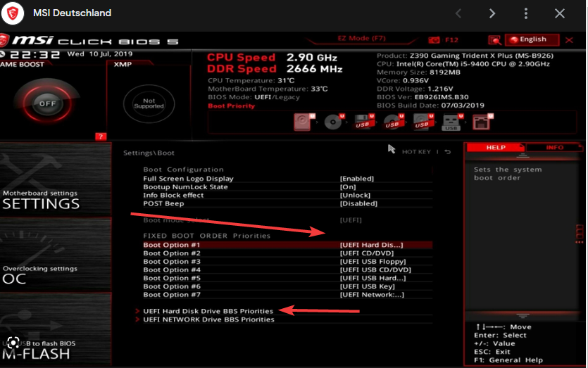
Task: Select the hard disk boot priority icon
Action: coord(304,122)
